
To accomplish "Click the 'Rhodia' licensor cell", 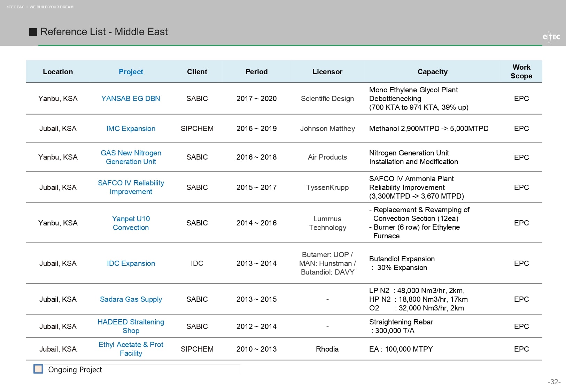I will coord(327,349).
